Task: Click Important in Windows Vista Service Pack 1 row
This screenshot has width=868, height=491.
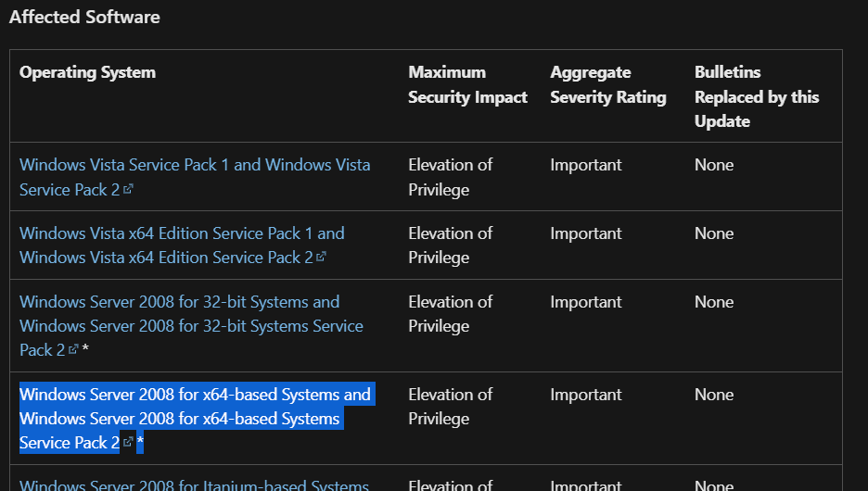Action: point(586,165)
